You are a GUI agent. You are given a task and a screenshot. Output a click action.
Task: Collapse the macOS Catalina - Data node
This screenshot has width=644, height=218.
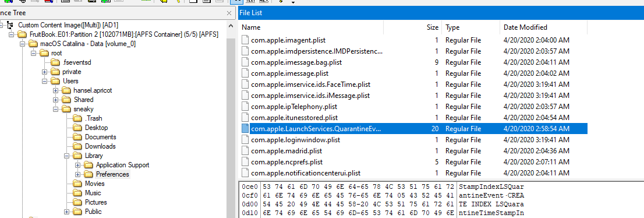tap(22, 44)
